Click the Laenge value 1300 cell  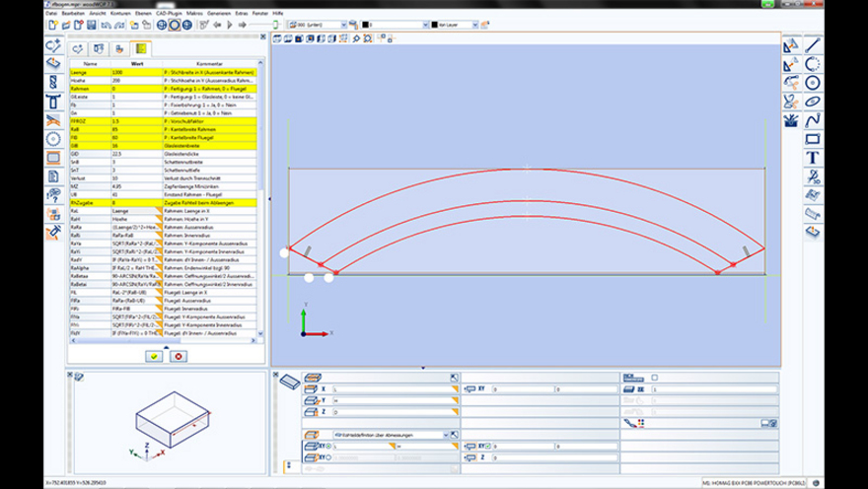(x=137, y=73)
